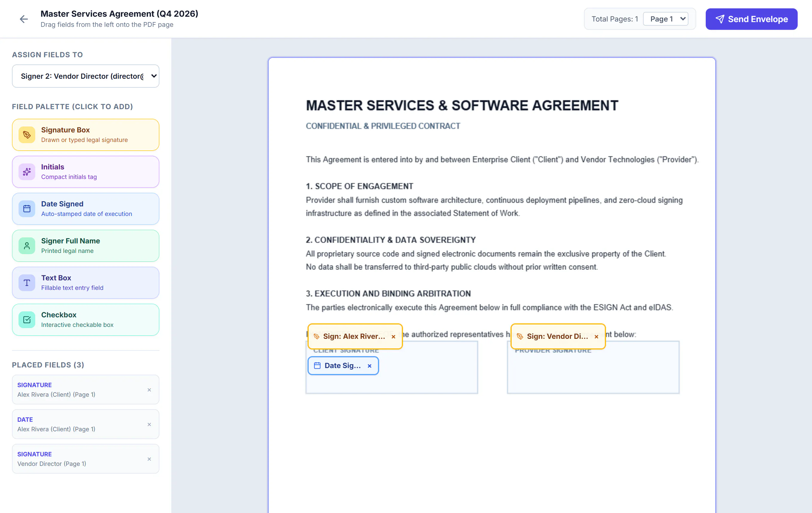
Task: Click the calendar icon on the Date Sig... tag
Action: (x=317, y=365)
